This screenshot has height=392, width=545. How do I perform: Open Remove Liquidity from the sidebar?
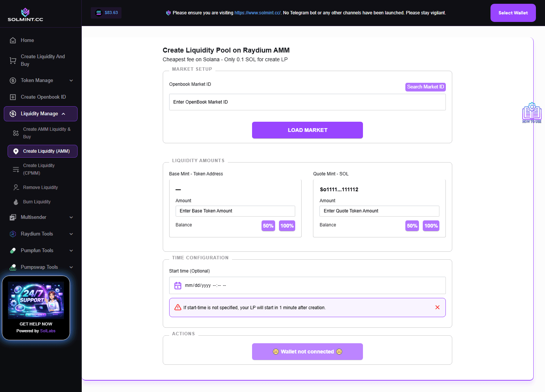(x=40, y=187)
